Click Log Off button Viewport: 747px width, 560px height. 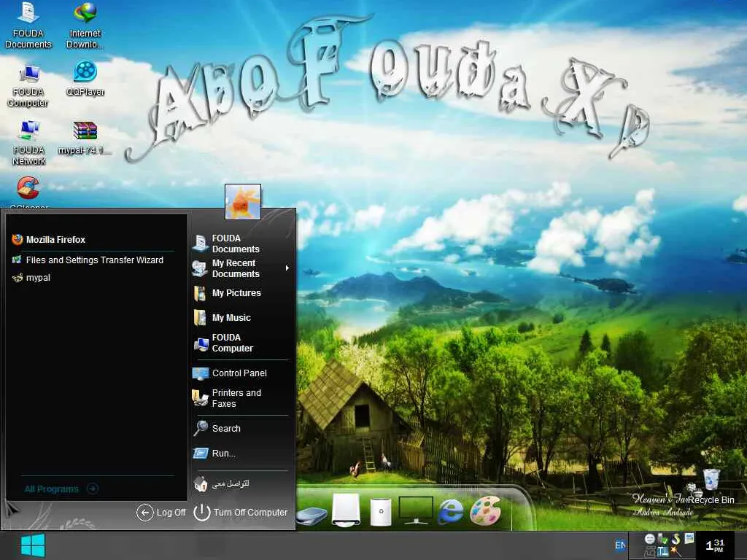pos(161,513)
